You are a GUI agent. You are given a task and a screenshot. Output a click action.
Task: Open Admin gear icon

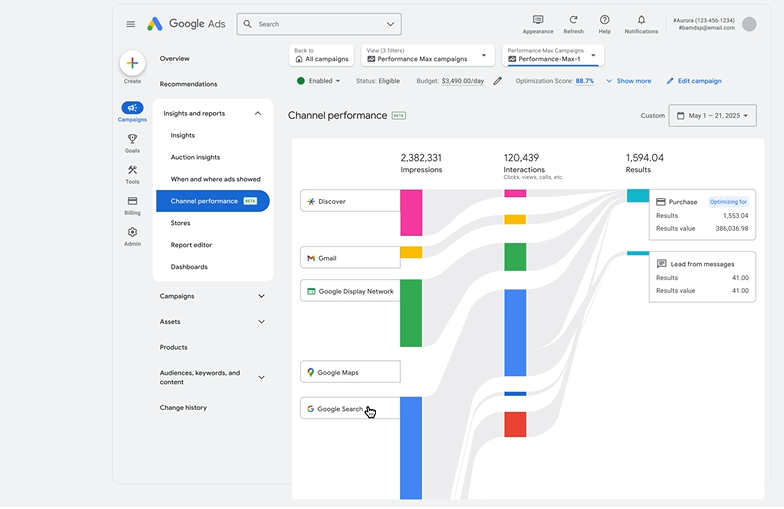[x=132, y=232]
